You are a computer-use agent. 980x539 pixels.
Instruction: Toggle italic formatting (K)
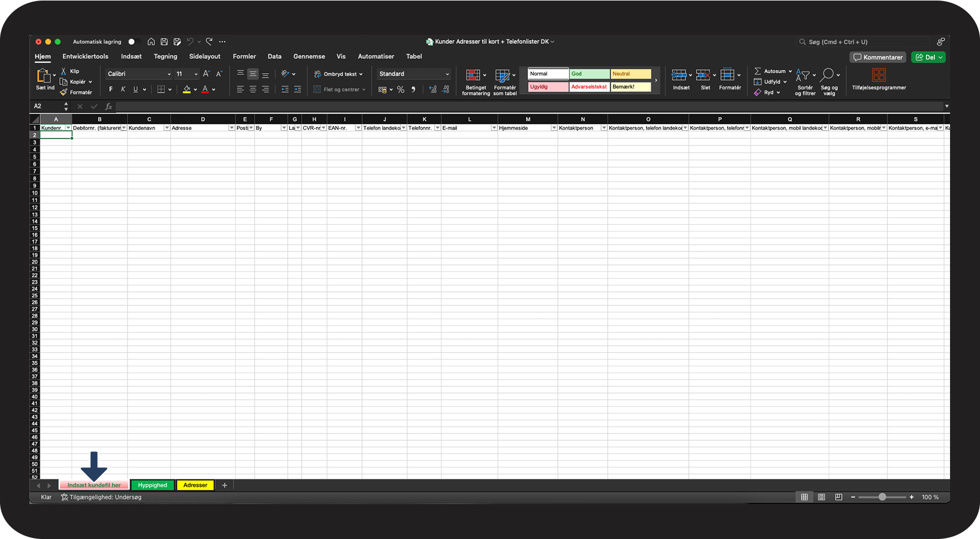(123, 89)
